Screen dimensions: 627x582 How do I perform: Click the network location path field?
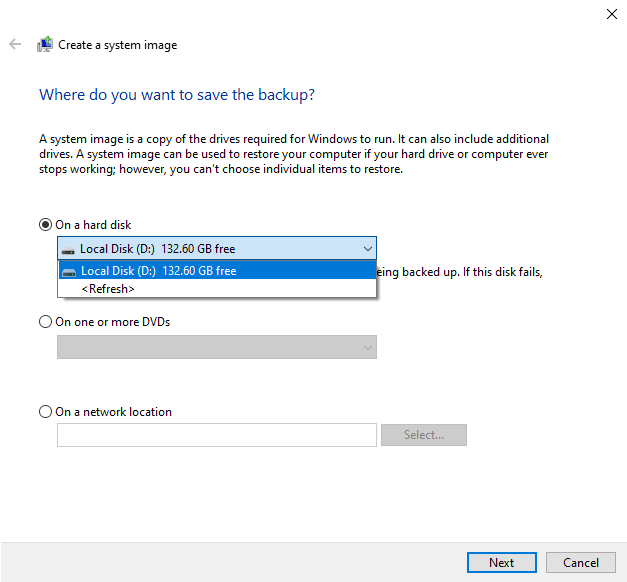(x=217, y=435)
